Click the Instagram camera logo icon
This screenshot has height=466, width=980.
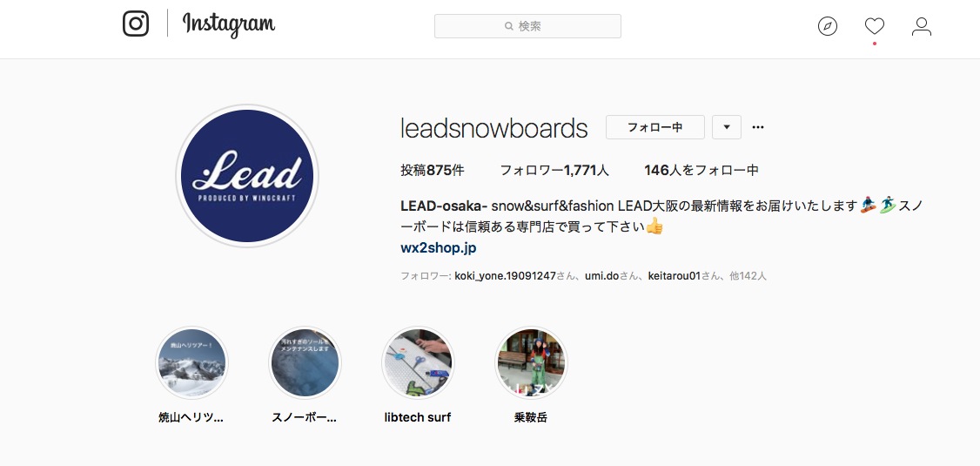coord(136,24)
